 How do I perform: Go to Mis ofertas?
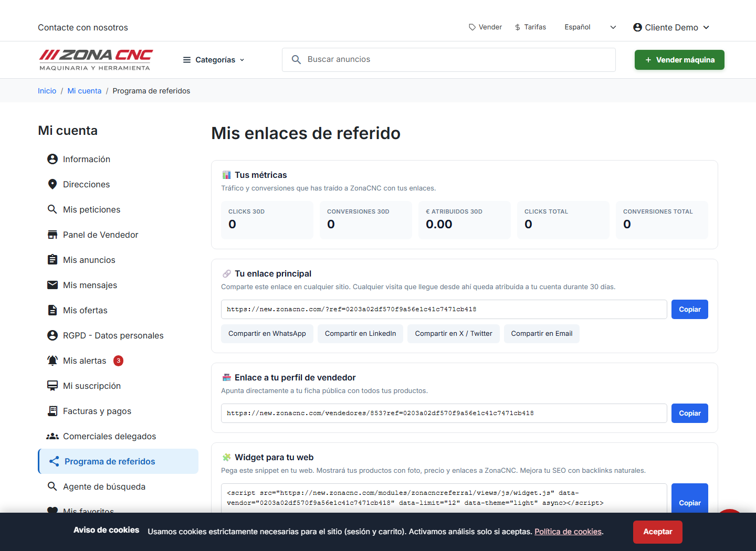pyautogui.click(x=118, y=310)
